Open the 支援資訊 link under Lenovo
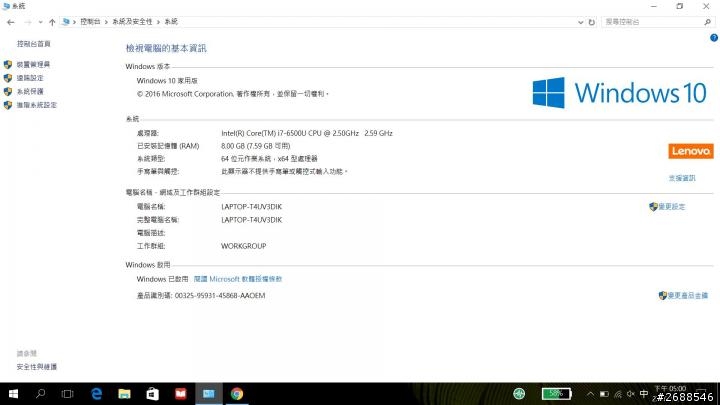Image resolution: width=720 pixels, height=405 pixels. click(x=682, y=178)
